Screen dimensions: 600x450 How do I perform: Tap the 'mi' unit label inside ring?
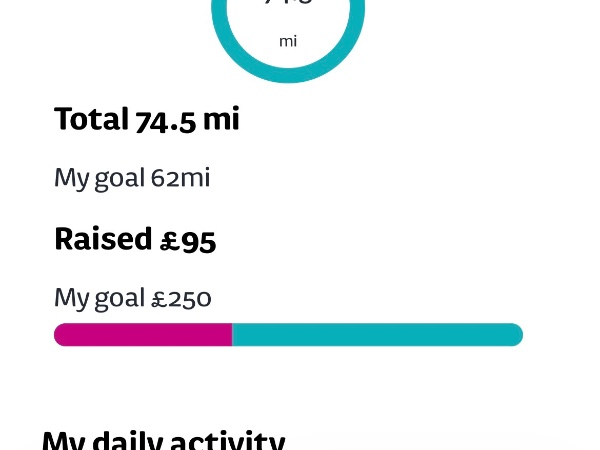[x=288, y=41]
